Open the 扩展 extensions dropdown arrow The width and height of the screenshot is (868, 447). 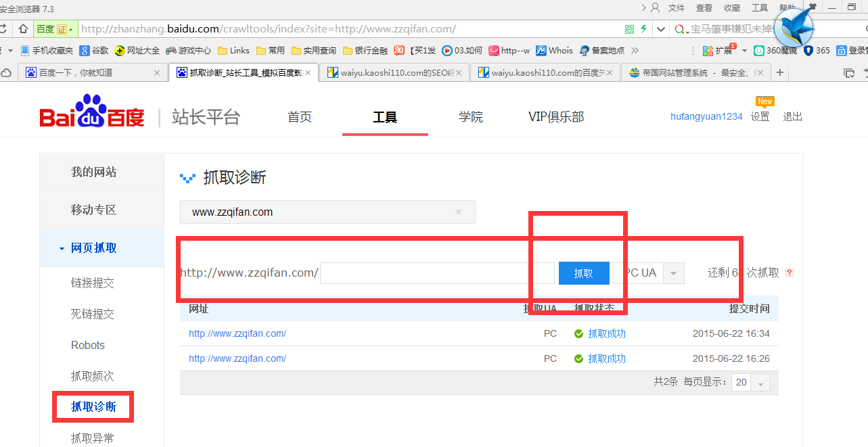click(x=743, y=50)
